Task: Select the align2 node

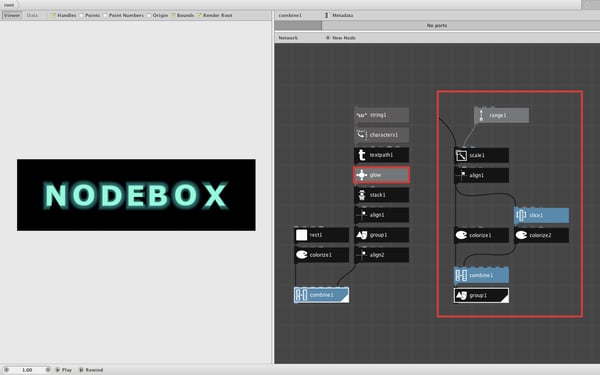Action: pyautogui.click(x=382, y=255)
